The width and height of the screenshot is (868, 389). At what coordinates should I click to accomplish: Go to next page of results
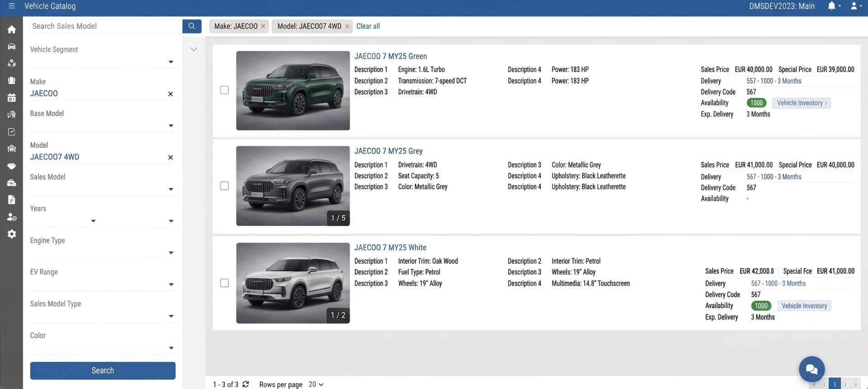point(845,384)
